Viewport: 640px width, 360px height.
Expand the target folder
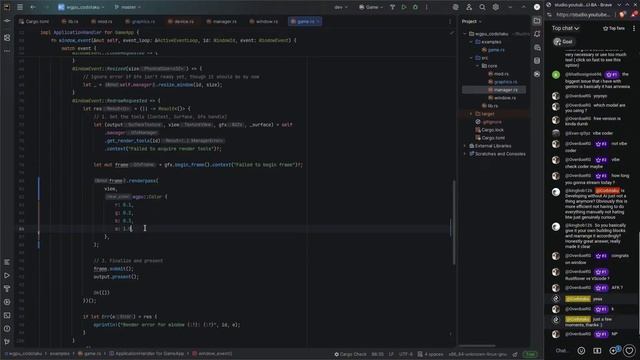click(x=471, y=114)
